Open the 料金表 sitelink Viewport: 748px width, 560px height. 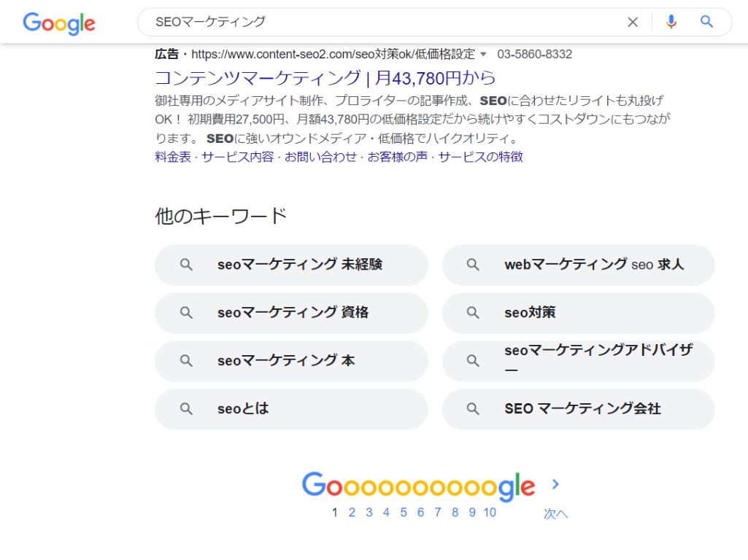click(169, 157)
